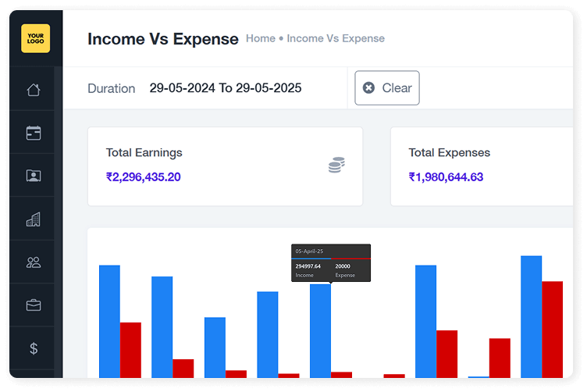The image size is (587, 392).
Task: Click the blue income bar under the tooltip
Action: click(x=321, y=331)
